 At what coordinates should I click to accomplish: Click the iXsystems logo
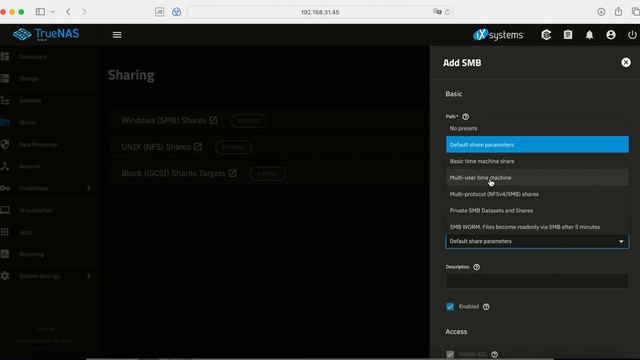pyautogui.click(x=498, y=35)
